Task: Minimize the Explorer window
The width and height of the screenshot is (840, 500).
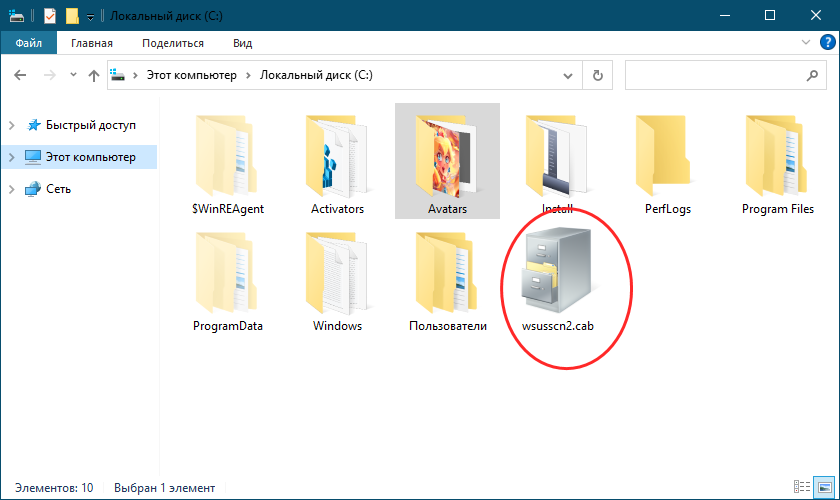Action: (x=725, y=15)
